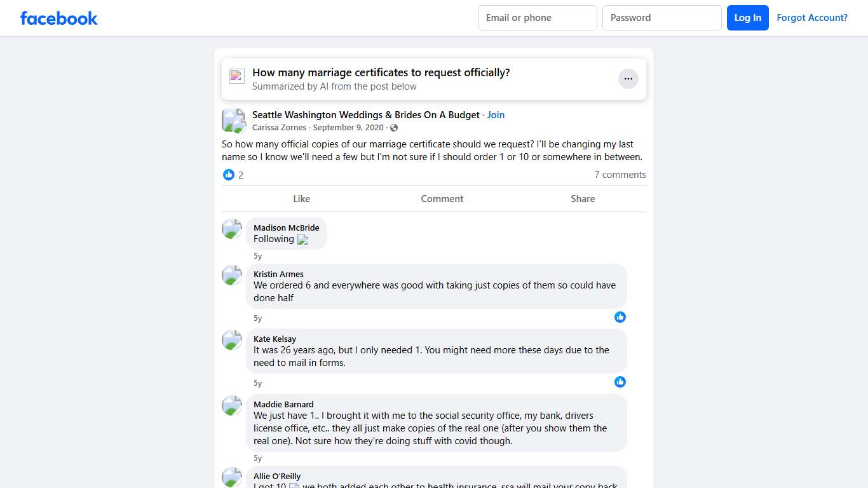
Task: Click Maddie Barnard's profile picture
Action: (232, 405)
